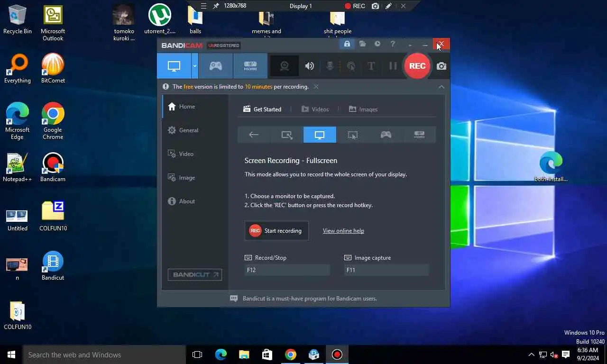This screenshot has height=364, width=607.
Task: Open the Google Chrome desktop shortcut
Action: [53, 121]
